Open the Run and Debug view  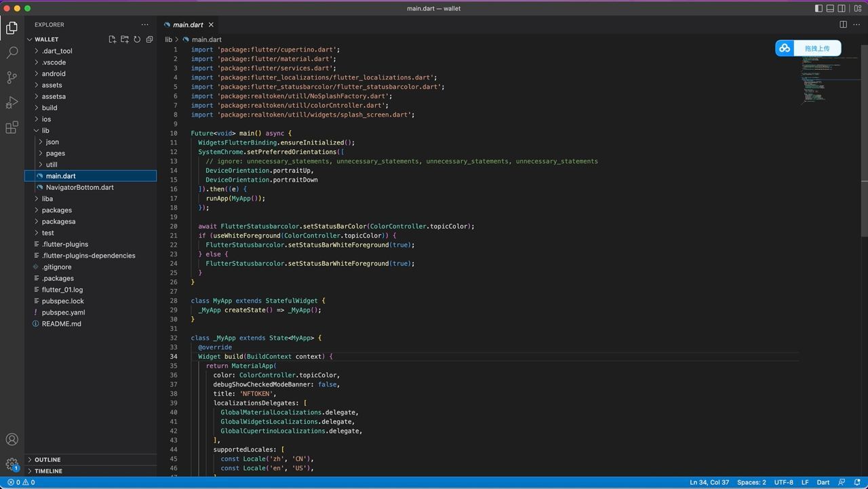12,102
